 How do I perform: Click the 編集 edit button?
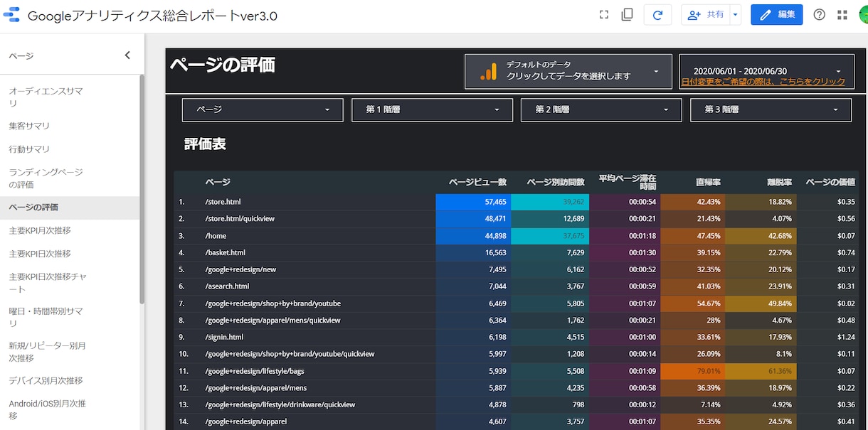pyautogui.click(x=777, y=14)
